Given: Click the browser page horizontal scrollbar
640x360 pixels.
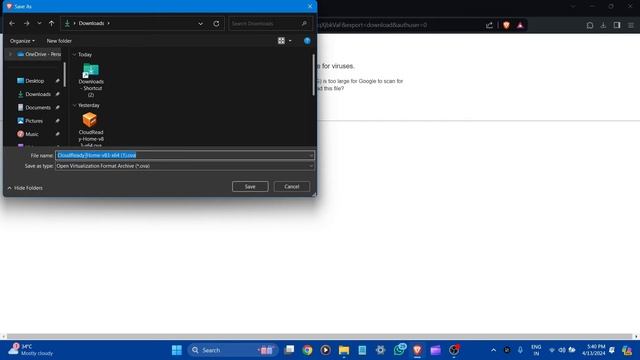Looking at the screenshot, I should point(320,337).
